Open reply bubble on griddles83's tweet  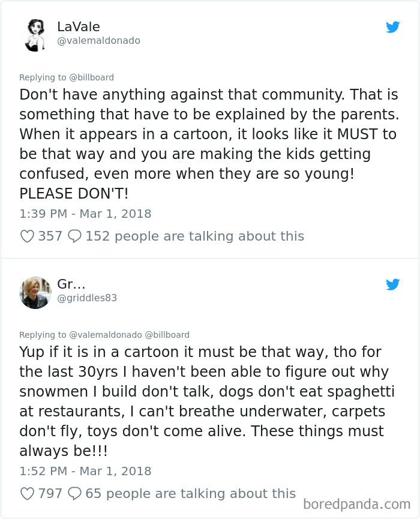[x=74, y=494]
